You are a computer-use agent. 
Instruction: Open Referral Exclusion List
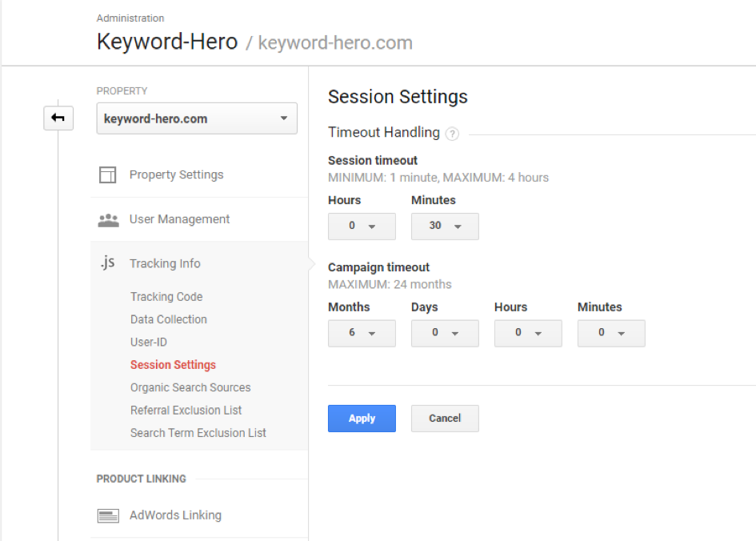point(186,411)
